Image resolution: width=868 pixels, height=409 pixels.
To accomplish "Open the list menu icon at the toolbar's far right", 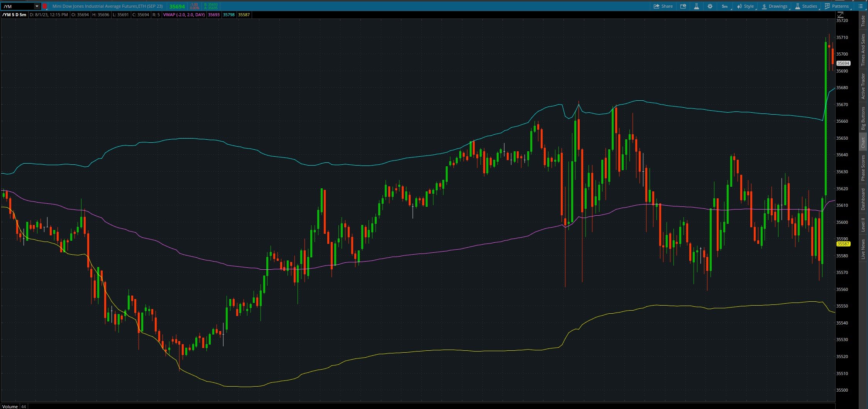I will [x=860, y=6].
